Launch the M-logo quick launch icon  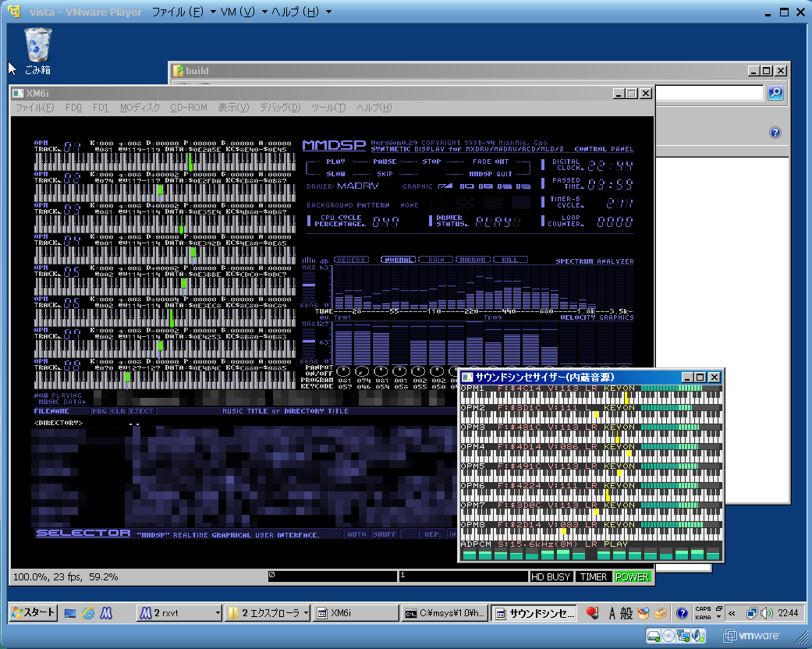tap(106, 614)
